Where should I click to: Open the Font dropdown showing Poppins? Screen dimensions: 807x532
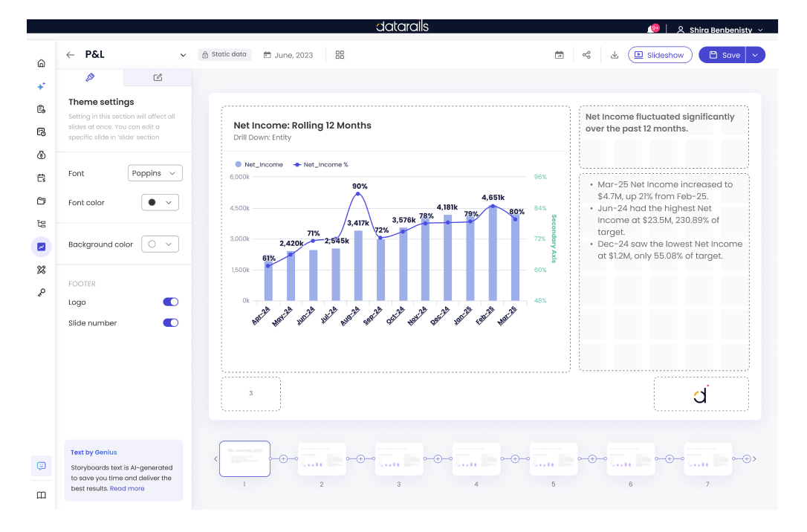tap(155, 173)
